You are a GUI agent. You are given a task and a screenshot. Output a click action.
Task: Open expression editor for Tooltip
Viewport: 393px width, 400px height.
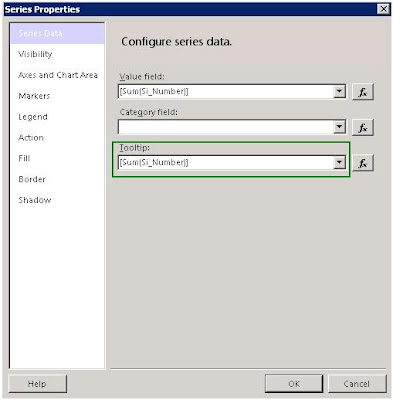pyautogui.click(x=363, y=163)
